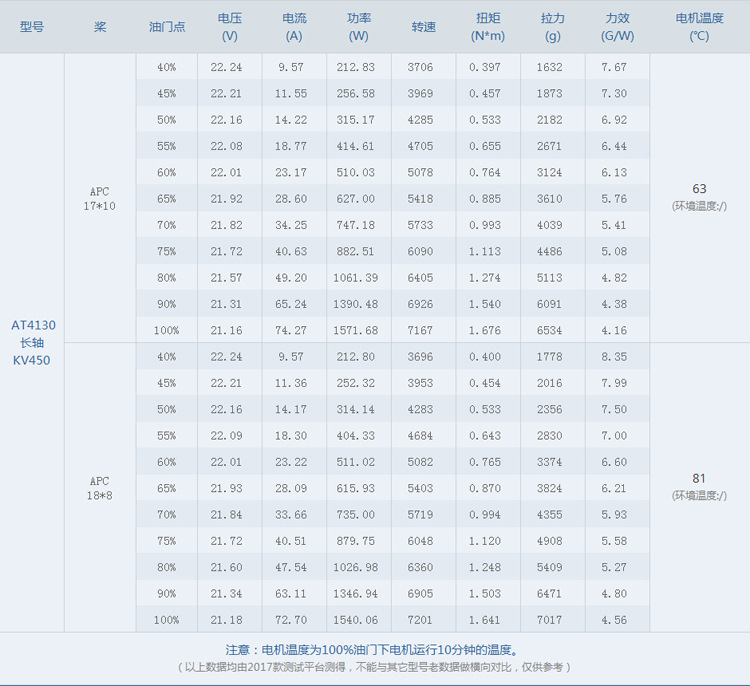Screen dimensions: 750x686
Task: Select the APC 17*10 propeller cell
Action: click(99, 199)
